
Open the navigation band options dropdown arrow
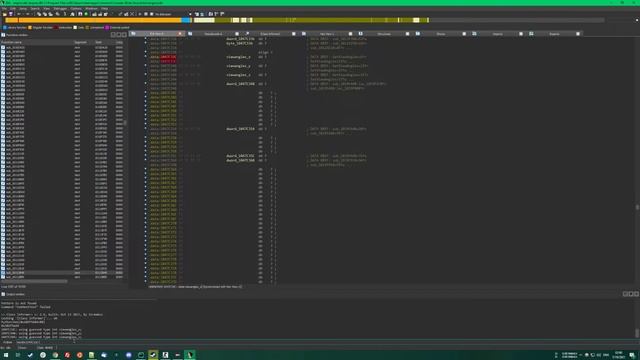637,20
